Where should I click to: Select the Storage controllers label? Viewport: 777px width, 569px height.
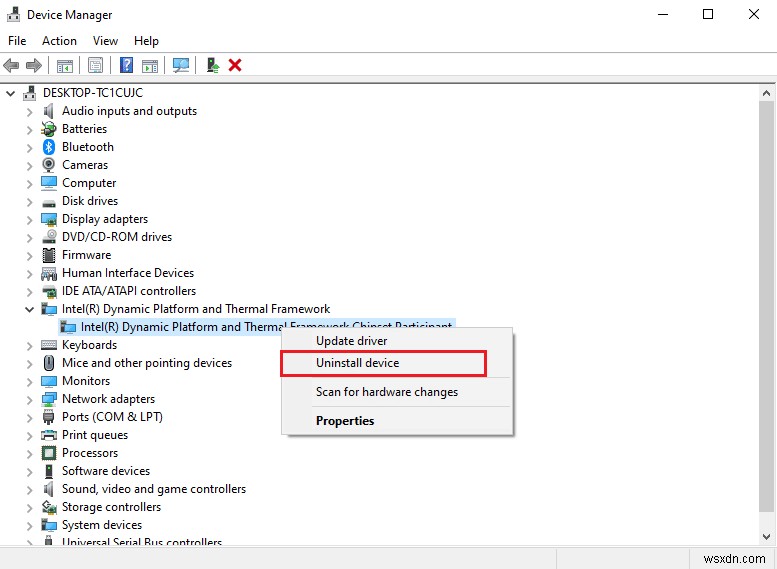click(x=111, y=507)
